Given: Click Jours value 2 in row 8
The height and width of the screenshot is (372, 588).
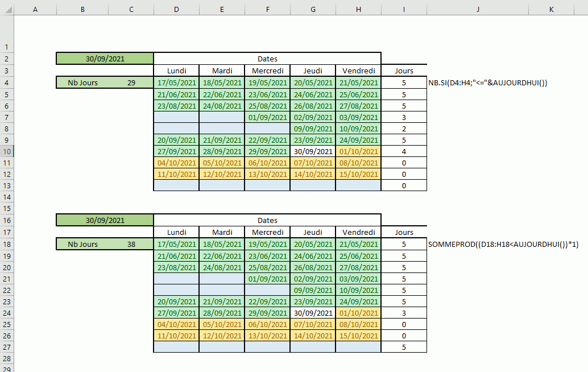Looking at the screenshot, I should (x=404, y=129).
